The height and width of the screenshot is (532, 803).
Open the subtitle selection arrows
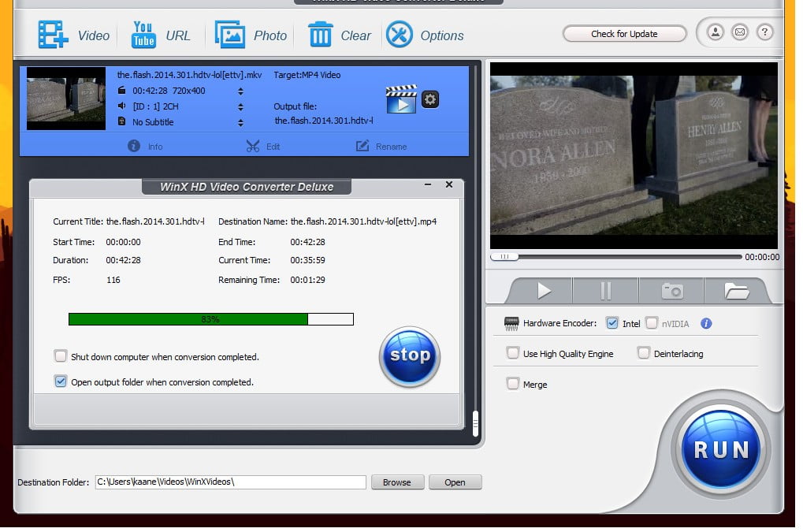[240, 121]
